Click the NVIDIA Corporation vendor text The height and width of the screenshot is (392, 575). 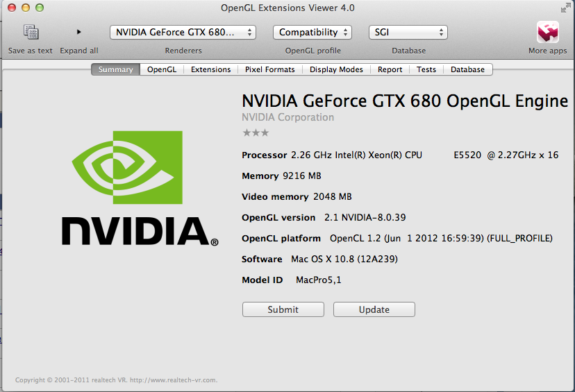(x=288, y=117)
